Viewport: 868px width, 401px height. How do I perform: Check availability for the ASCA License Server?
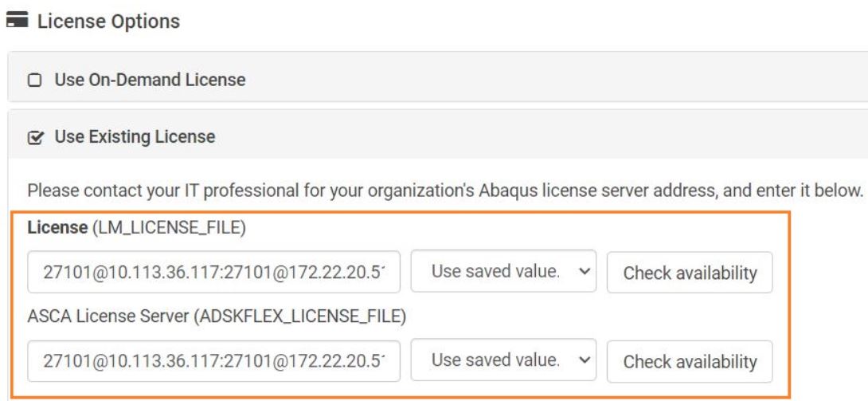tap(690, 361)
